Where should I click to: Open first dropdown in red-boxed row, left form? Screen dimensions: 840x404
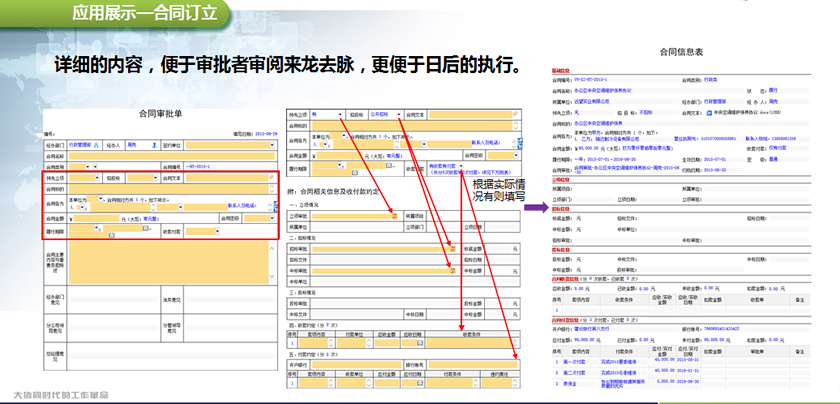point(97,177)
